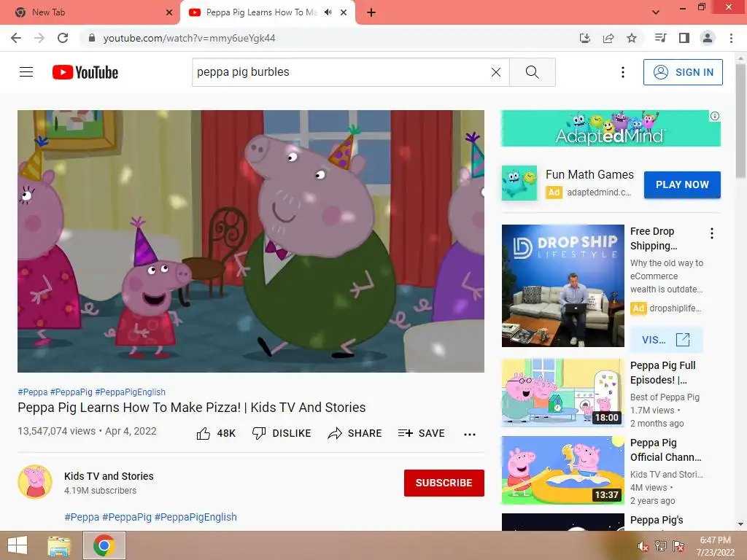Go forward in browser history
Image resolution: width=747 pixels, height=560 pixels.
39,38
